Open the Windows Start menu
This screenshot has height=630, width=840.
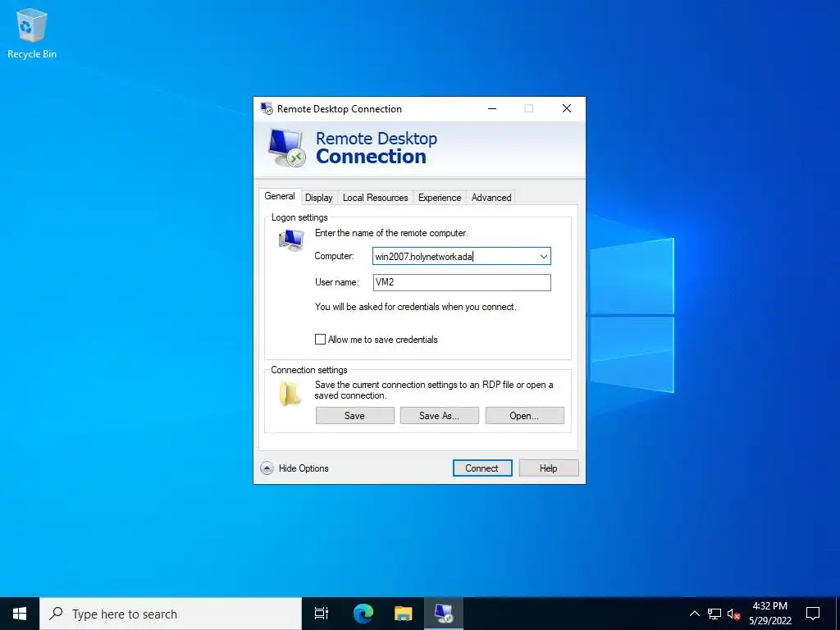20,614
